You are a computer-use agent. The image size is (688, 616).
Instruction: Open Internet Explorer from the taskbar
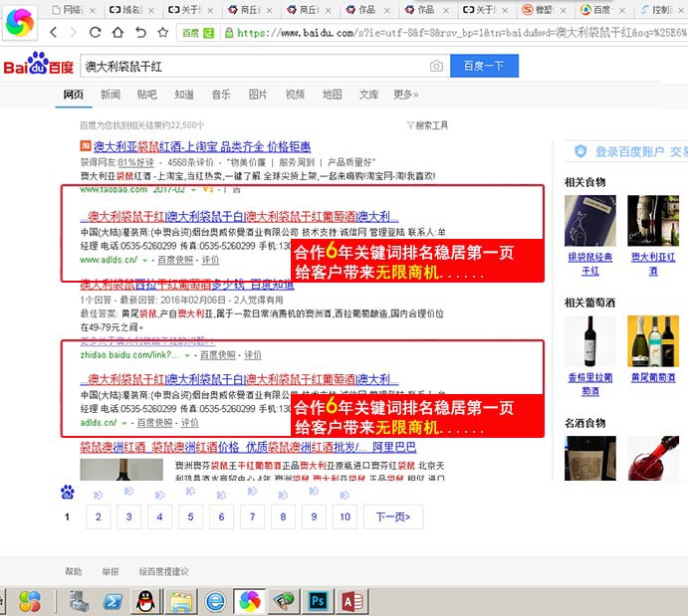(x=215, y=601)
